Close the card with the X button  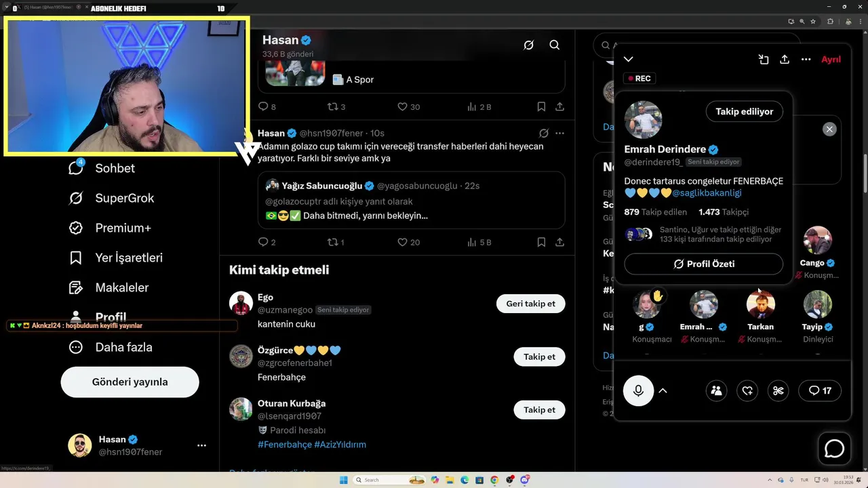(x=829, y=129)
